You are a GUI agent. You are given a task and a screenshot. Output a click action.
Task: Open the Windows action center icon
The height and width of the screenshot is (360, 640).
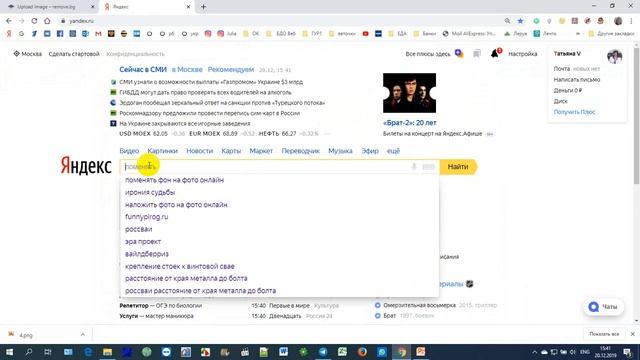628,352
